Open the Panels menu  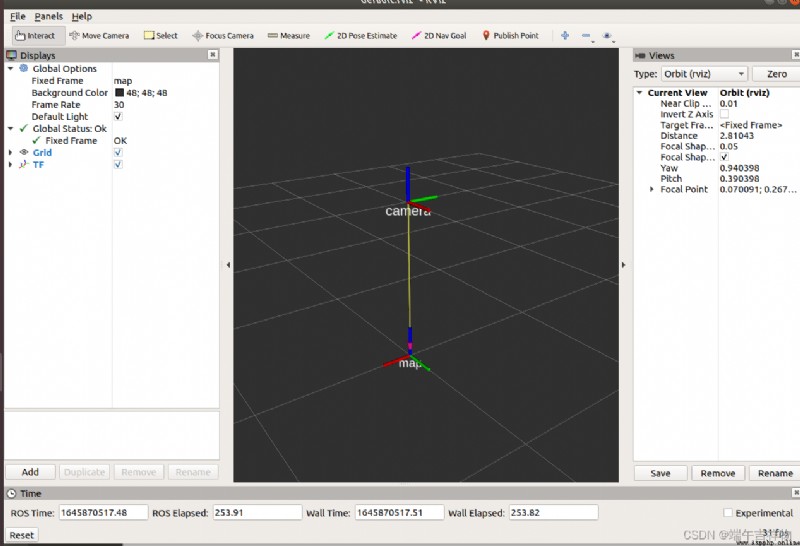[x=48, y=16]
